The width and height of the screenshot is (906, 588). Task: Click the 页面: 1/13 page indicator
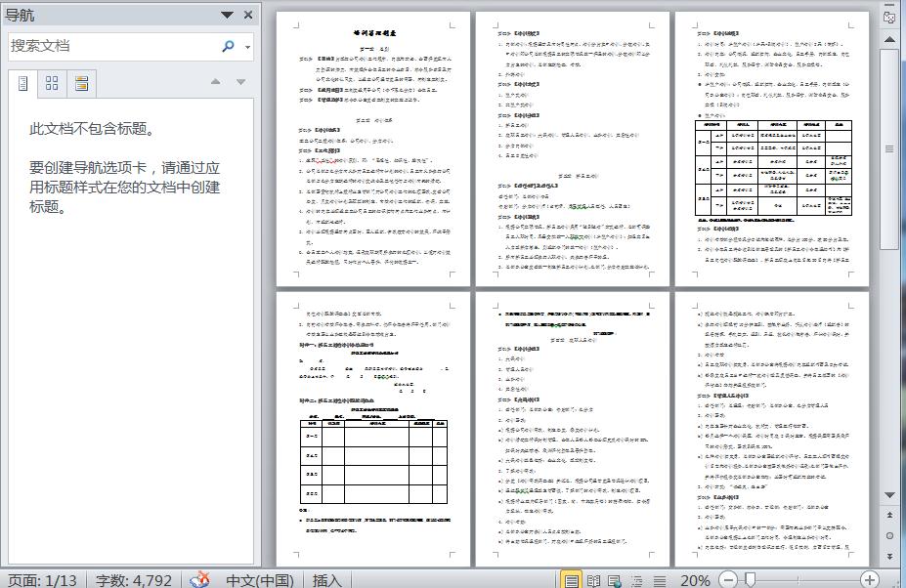coord(41,579)
